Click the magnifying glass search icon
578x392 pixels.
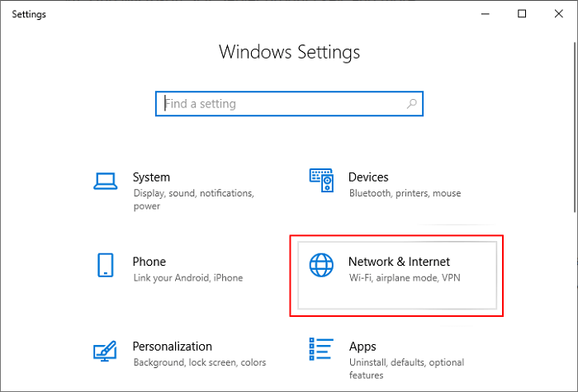(411, 104)
